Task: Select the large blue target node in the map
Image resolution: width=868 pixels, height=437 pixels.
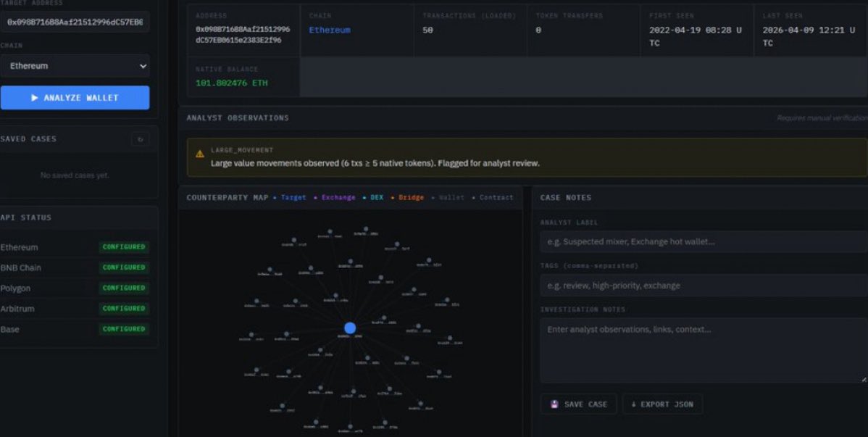Action: 350,328
